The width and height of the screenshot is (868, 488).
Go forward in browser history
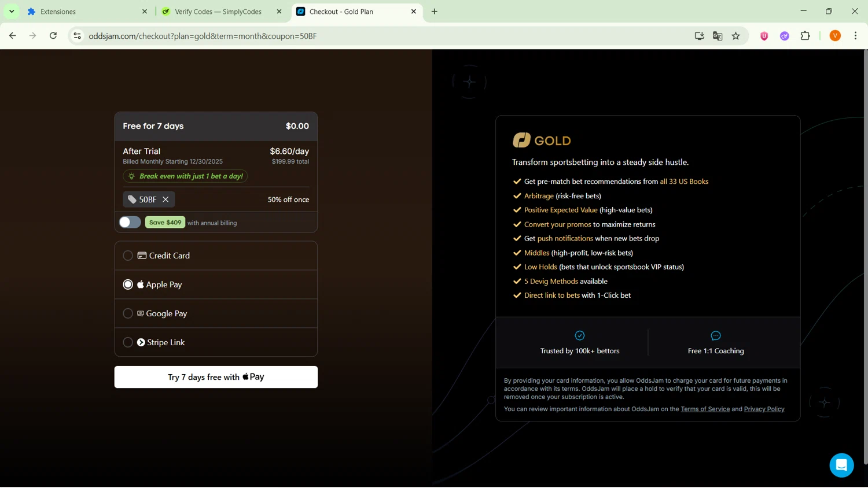[33, 36]
